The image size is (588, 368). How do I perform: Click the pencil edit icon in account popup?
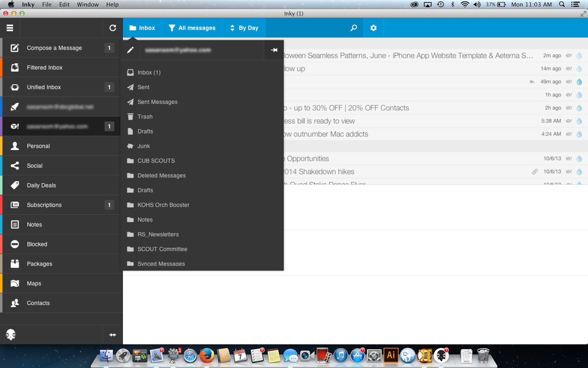[130, 50]
